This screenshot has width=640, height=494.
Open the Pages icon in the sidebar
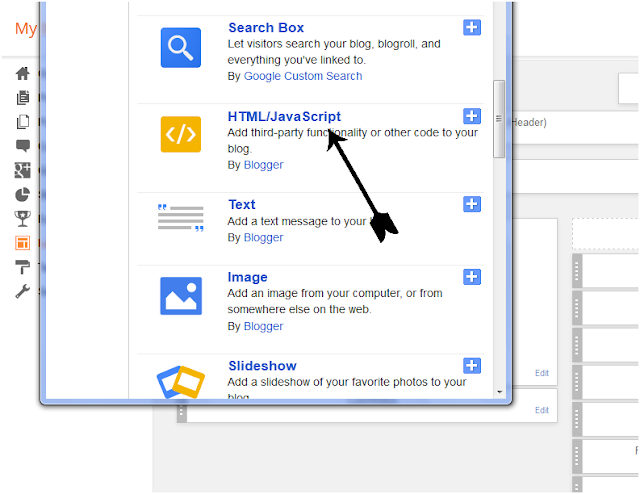click(23, 122)
